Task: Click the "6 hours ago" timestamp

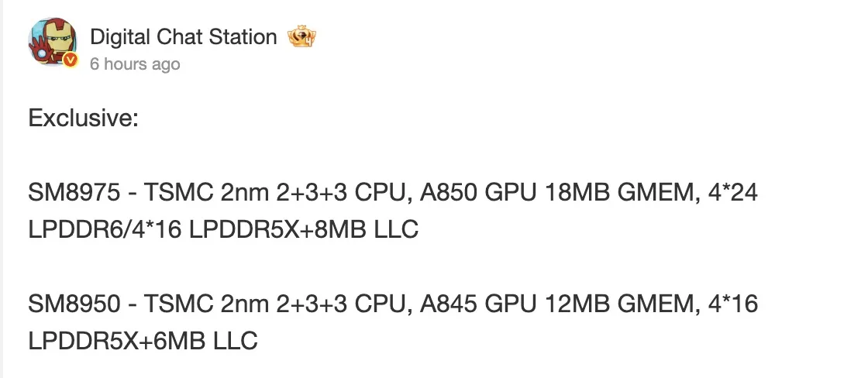Action: click(x=135, y=64)
